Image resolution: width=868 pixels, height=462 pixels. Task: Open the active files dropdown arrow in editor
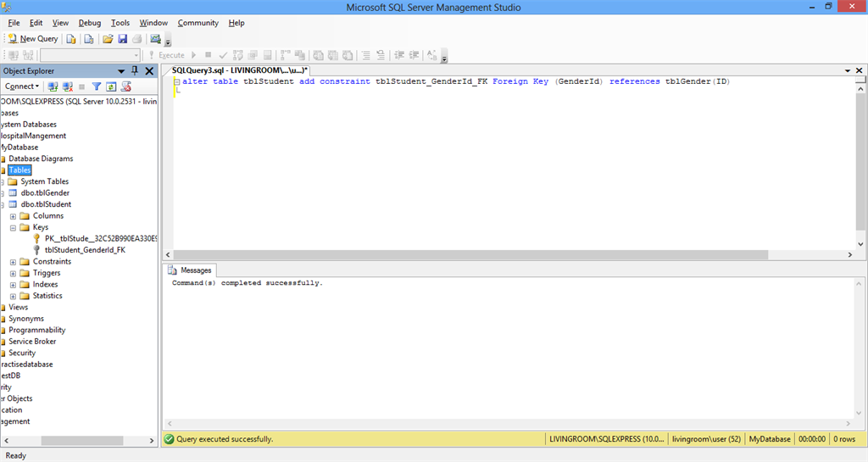pos(848,71)
